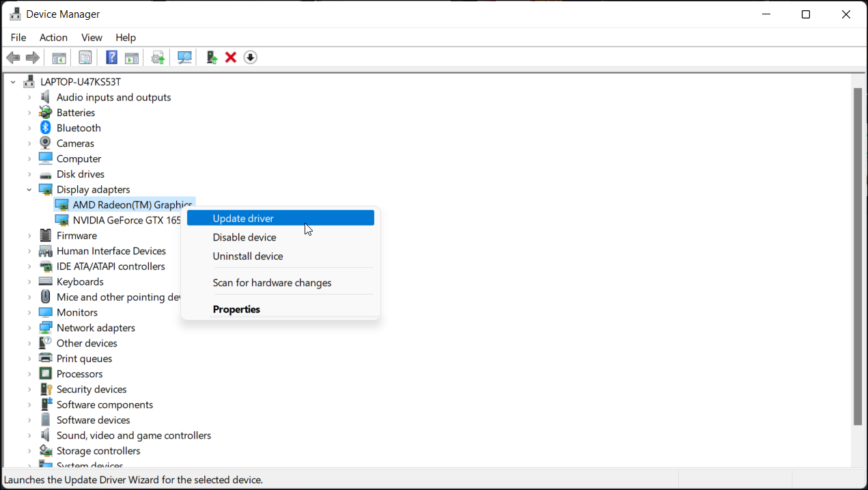Select Disable device in context menu
This screenshot has width=868, height=490.
coord(244,237)
